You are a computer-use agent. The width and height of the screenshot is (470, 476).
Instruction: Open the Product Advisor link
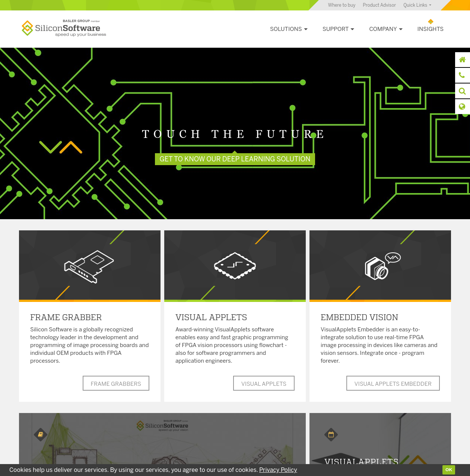click(379, 5)
